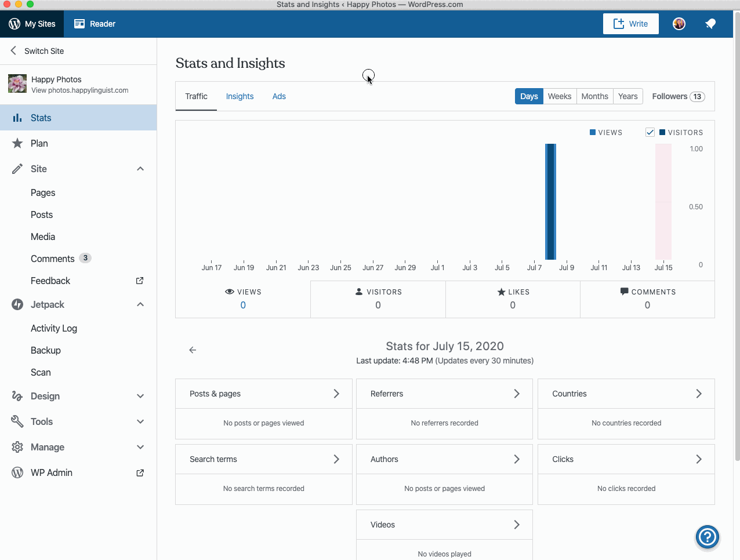740x560 pixels.
Task: Open Comments with 3 pending
Action: (x=61, y=259)
